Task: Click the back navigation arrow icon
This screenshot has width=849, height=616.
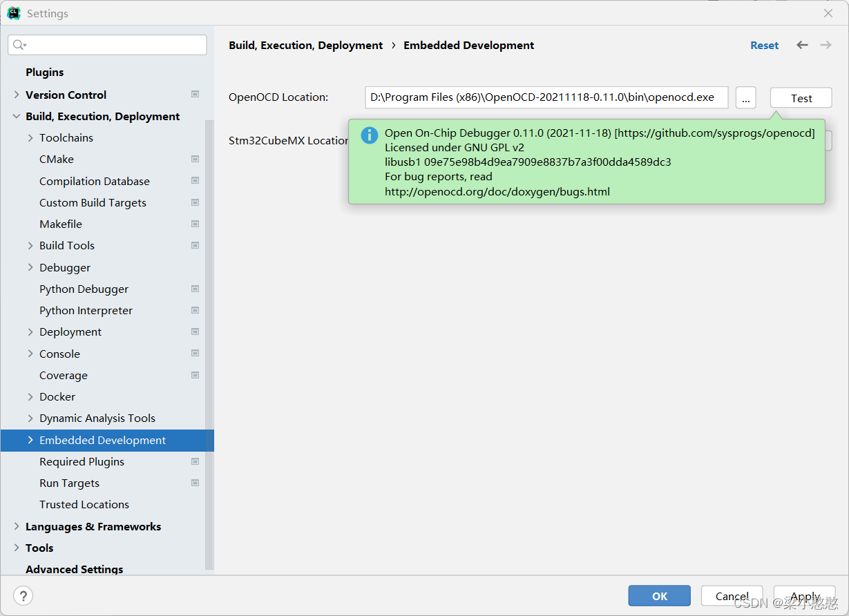Action: 802,45
